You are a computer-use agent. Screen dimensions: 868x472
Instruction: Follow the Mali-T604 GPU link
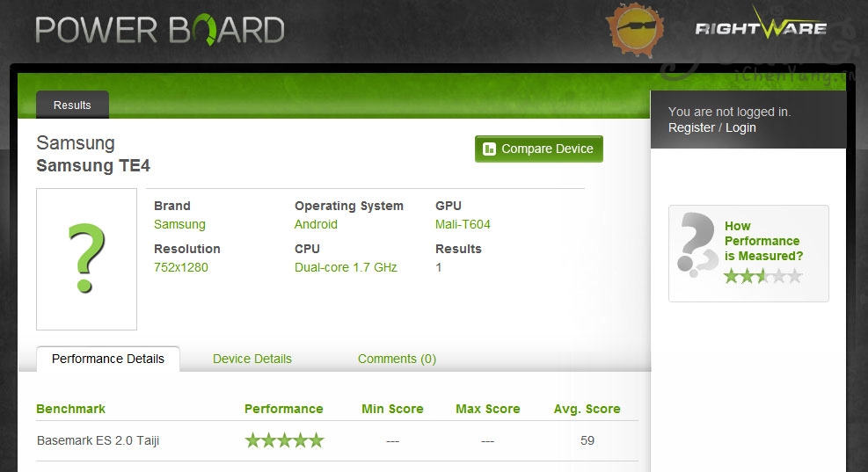[463, 224]
